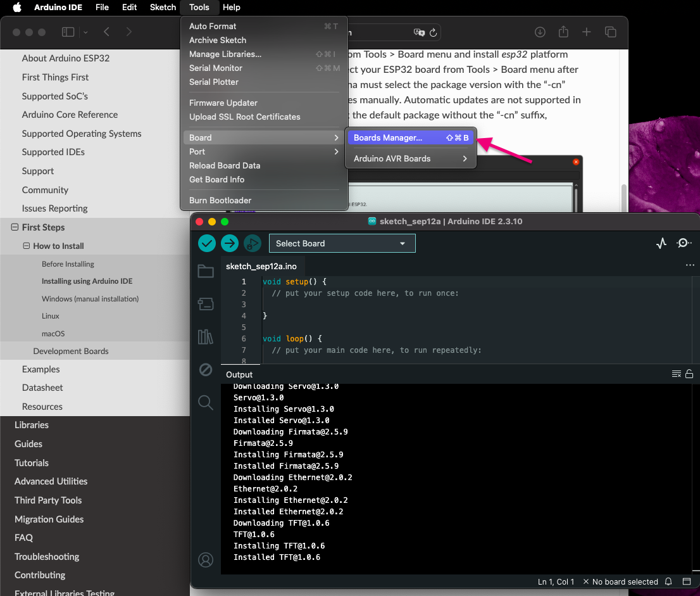700x596 pixels.
Task: Select Manage Libraries... in Tools menu
Action: click(263, 54)
